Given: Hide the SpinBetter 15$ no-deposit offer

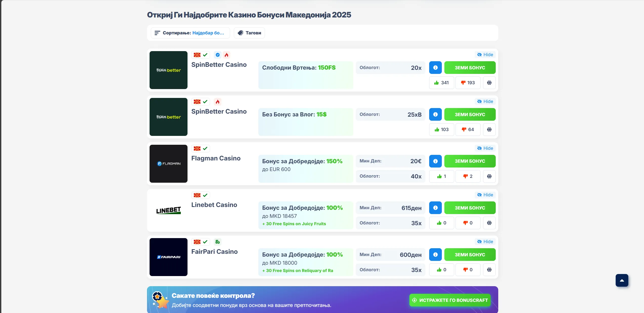Looking at the screenshot, I should click(485, 101).
